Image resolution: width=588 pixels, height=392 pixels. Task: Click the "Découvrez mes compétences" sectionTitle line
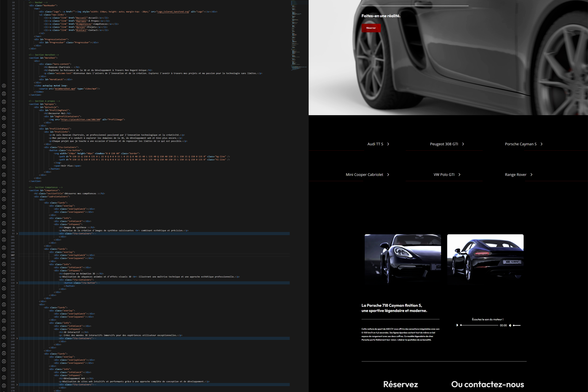pos(70,194)
